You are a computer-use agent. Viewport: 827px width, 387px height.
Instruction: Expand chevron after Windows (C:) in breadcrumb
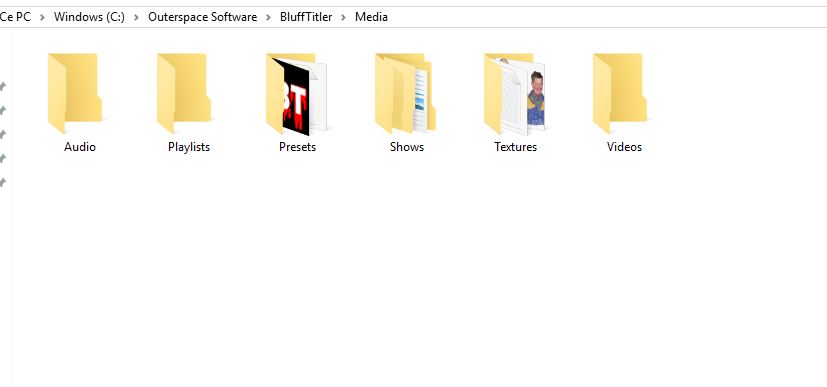pos(137,17)
